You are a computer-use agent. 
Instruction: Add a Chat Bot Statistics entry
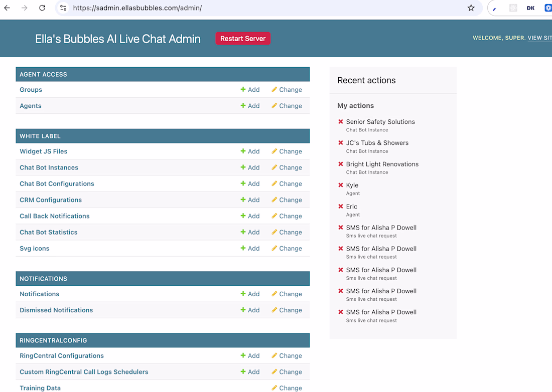point(250,233)
